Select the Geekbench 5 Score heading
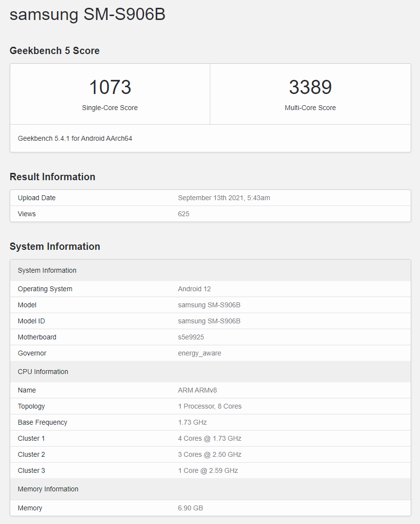The height and width of the screenshot is (524, 420). point(55,51)
